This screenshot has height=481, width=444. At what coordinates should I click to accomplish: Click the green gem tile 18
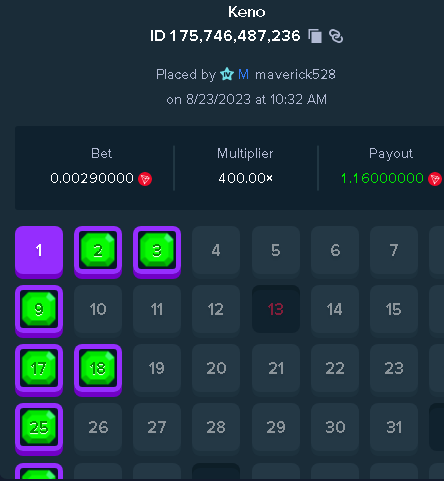98,370
